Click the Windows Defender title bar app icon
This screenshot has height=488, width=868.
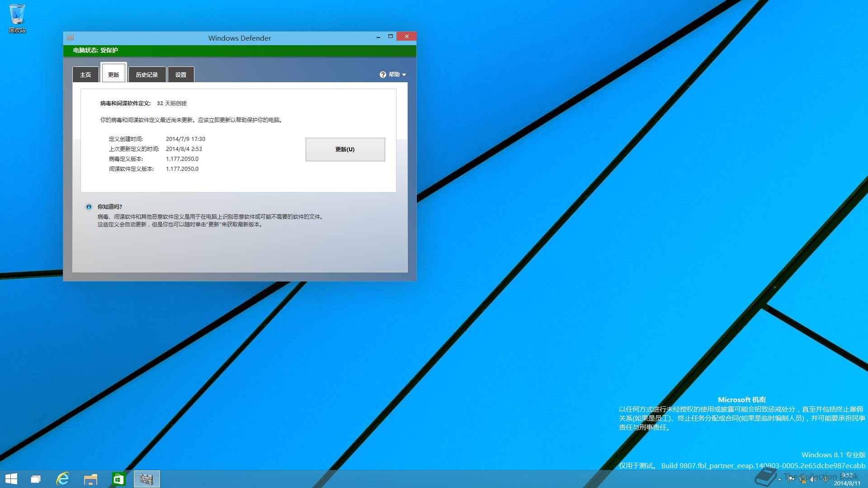point(70,38)
